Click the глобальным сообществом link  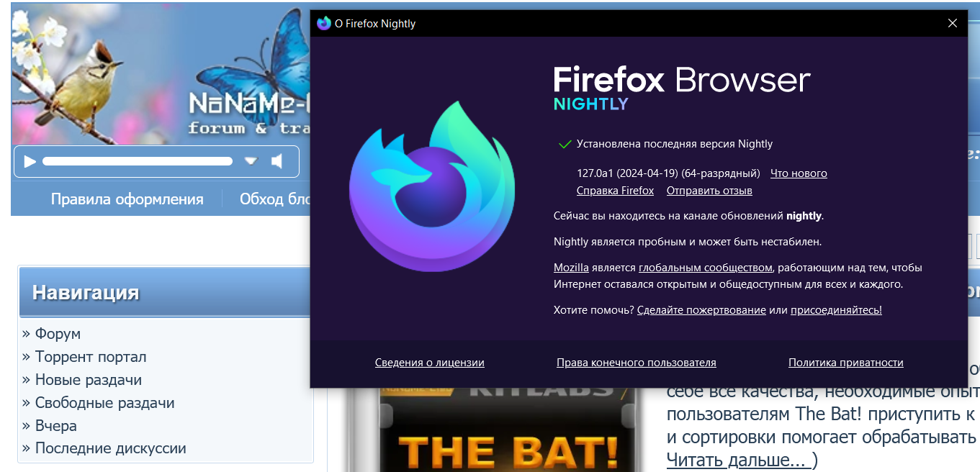click(x=705, y=268)
